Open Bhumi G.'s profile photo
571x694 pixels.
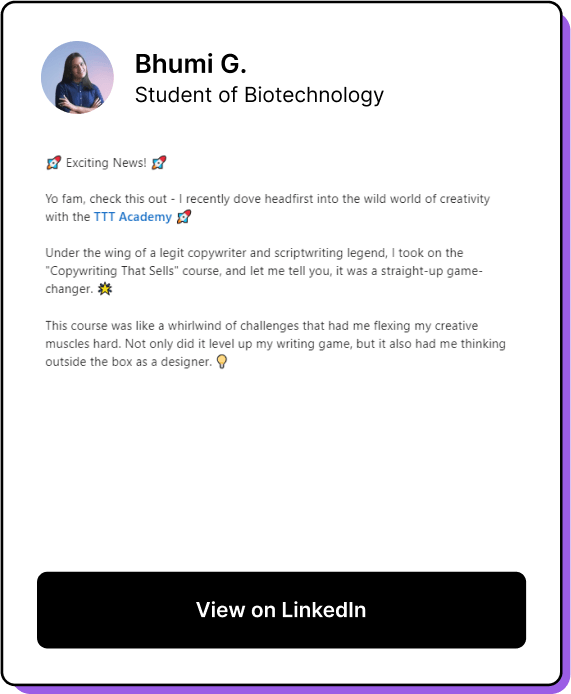point(77,77)
